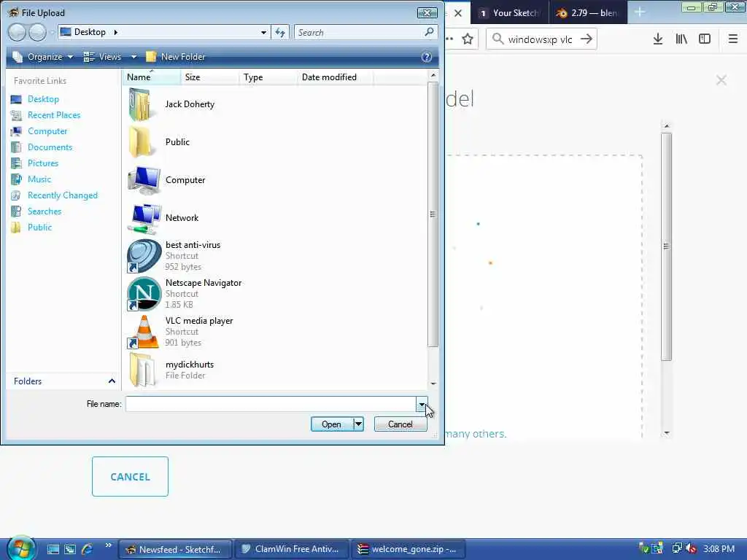Click the Sketchfab upload panel scrollbar thumb
The image size is (747, 560).
pos(666,246)
